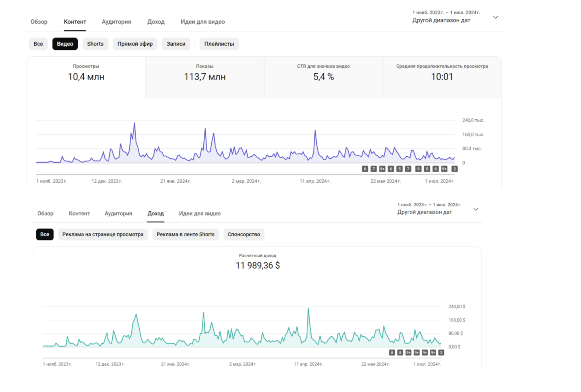Screen dimensions: 581x392
Task: Click the video marker labeled 3 on the revenue chart
Action: coord(441,353)
